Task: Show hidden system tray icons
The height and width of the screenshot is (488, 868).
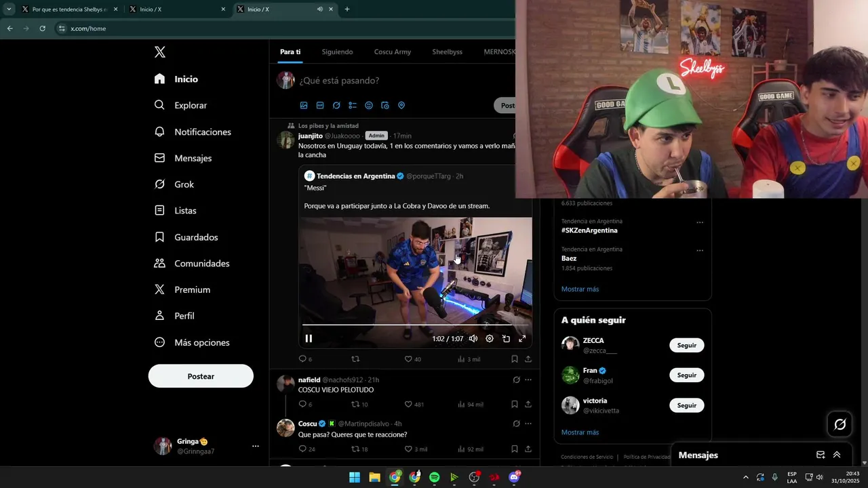Action: tap(746, 477)
